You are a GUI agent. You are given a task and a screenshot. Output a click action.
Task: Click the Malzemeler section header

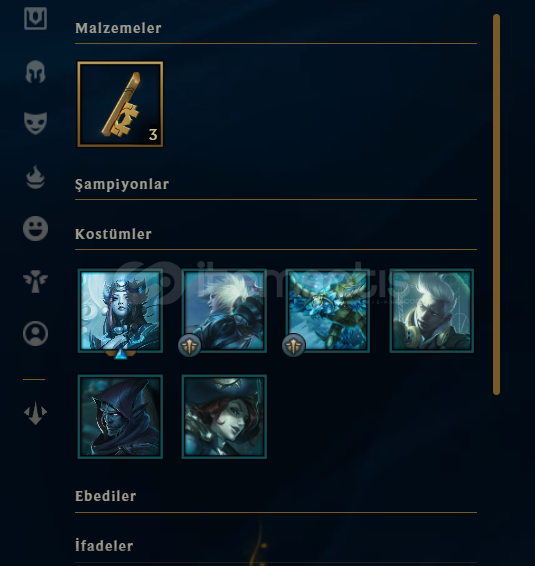[x=118, y=28]
